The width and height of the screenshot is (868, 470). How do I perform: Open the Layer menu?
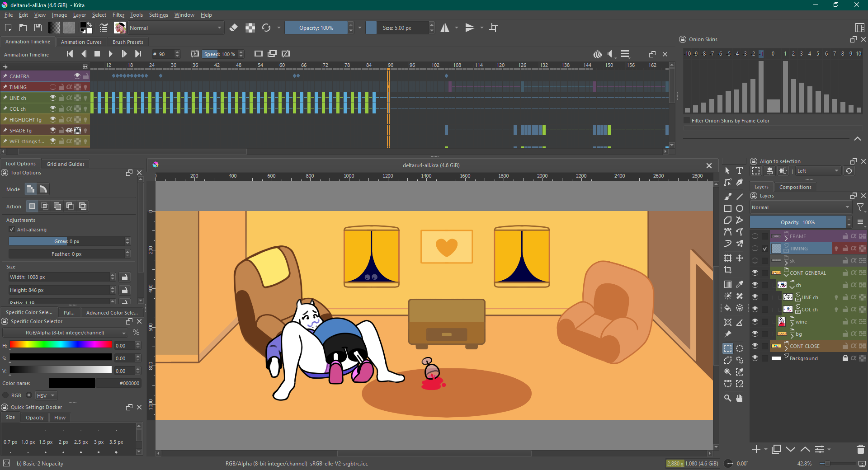pyautogui.click(x=80, y=15)
